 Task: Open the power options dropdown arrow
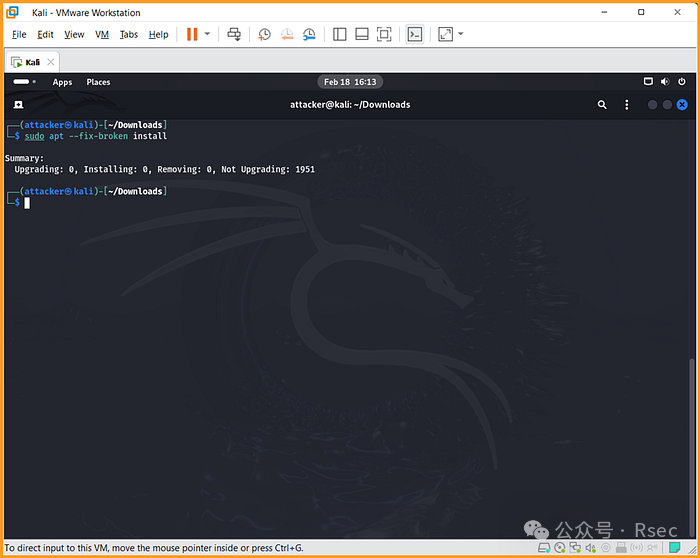click(207, 34)
